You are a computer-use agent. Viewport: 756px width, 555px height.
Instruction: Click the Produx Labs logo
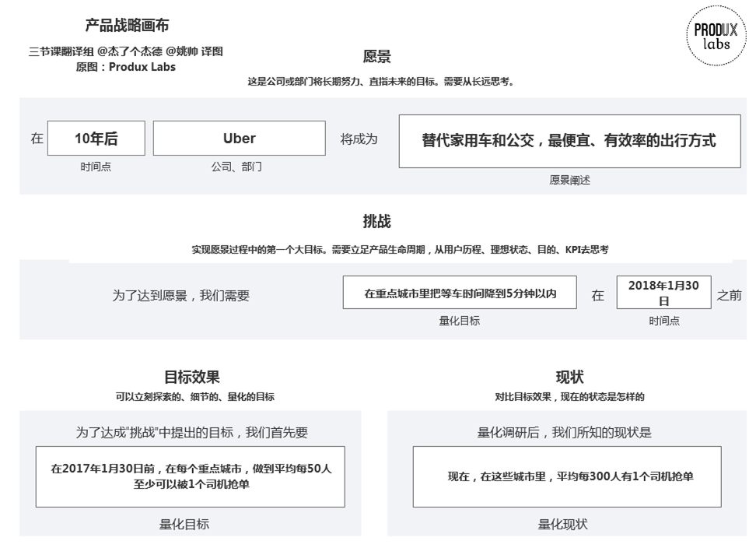pyautogui.click(x=716, y=36)
